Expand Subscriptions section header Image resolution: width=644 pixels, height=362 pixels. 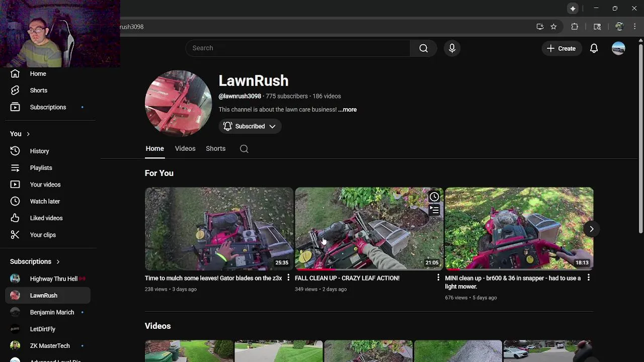coord(35,261)
